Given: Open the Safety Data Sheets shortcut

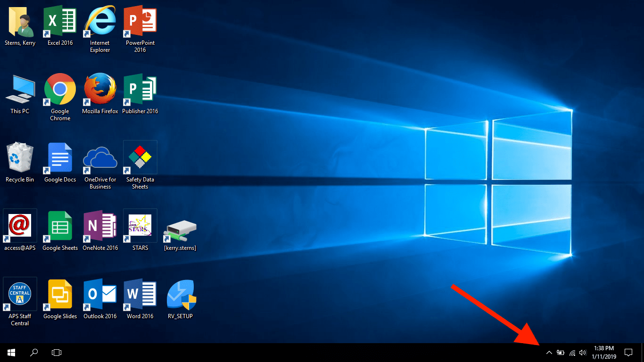Looking at the screenshot, I should coord(140,157).
